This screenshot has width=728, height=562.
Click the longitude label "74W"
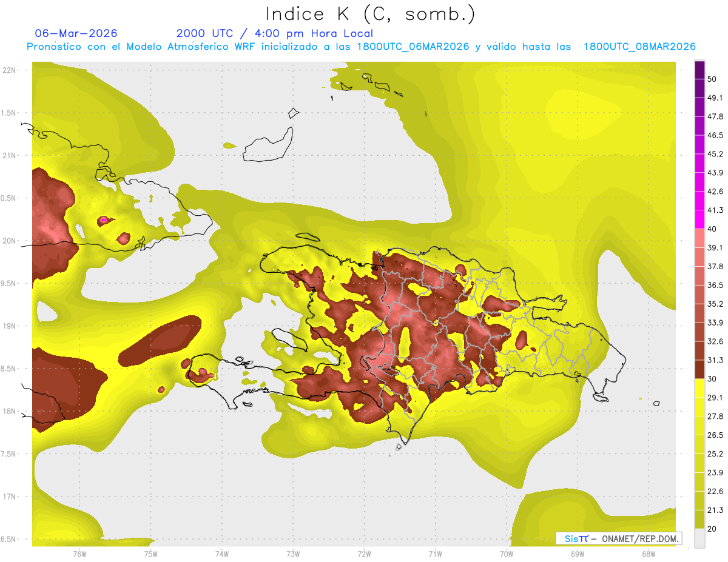coord(222,554)
